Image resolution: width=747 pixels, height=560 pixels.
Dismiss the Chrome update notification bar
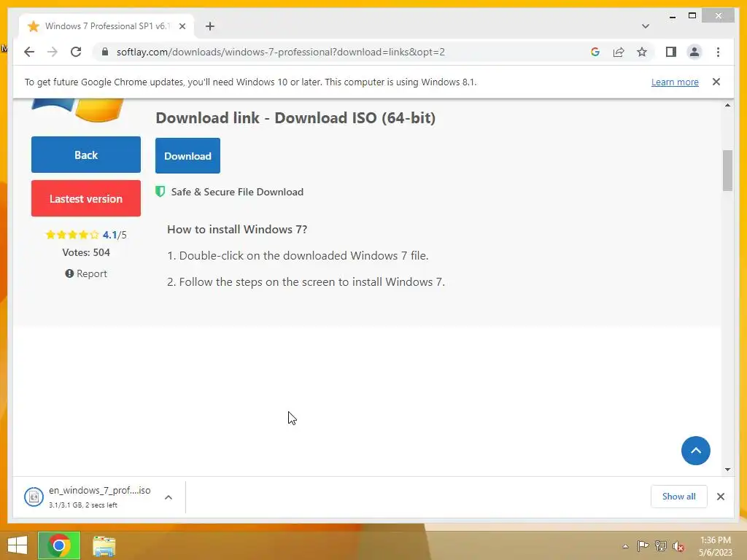click(x=716, y=82)
